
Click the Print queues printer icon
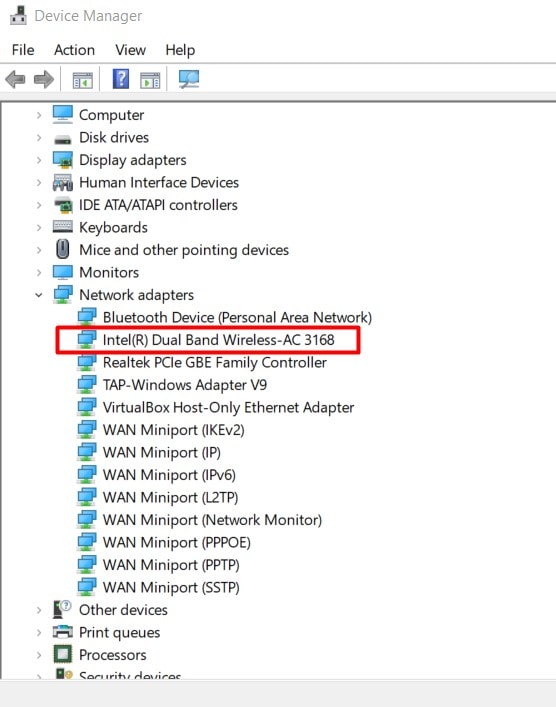pyautogui.click(x=62, y=632)
